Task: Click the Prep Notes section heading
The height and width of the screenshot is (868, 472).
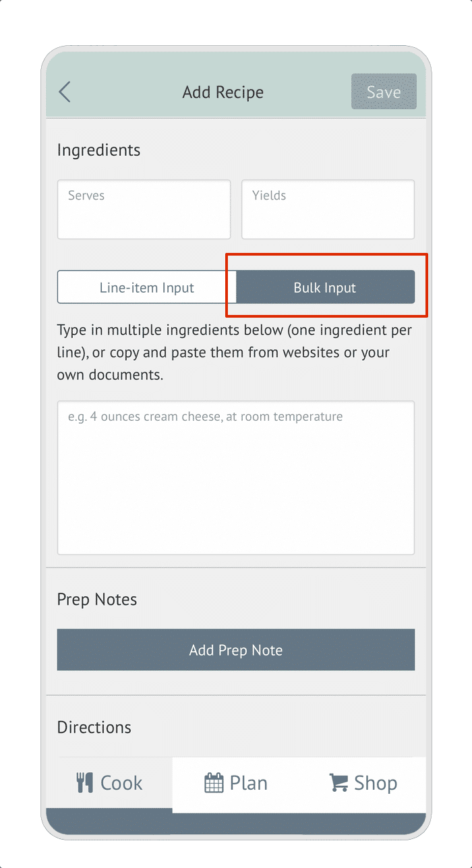Action: click(x=97, y=600)
